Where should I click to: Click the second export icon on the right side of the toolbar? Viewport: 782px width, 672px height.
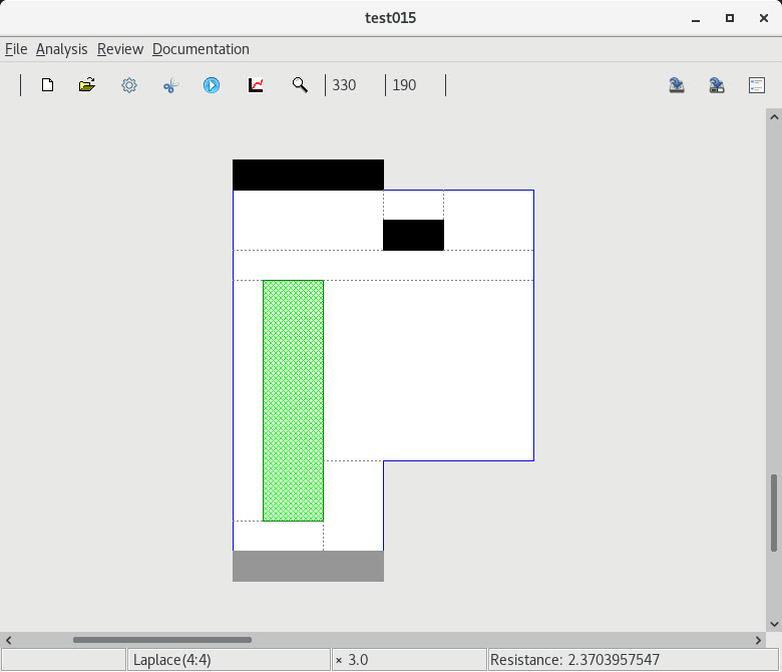717,85
